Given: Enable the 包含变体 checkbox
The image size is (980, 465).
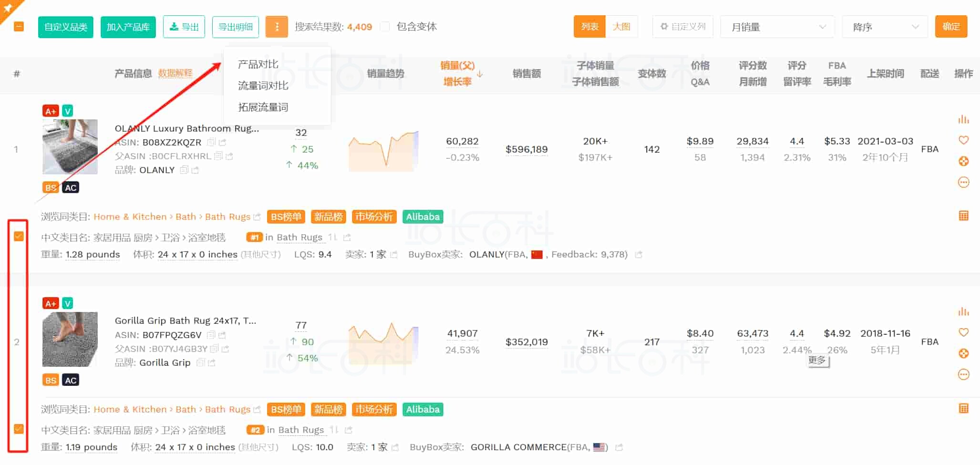Looking at the screenshot, I should pos(384,27).
